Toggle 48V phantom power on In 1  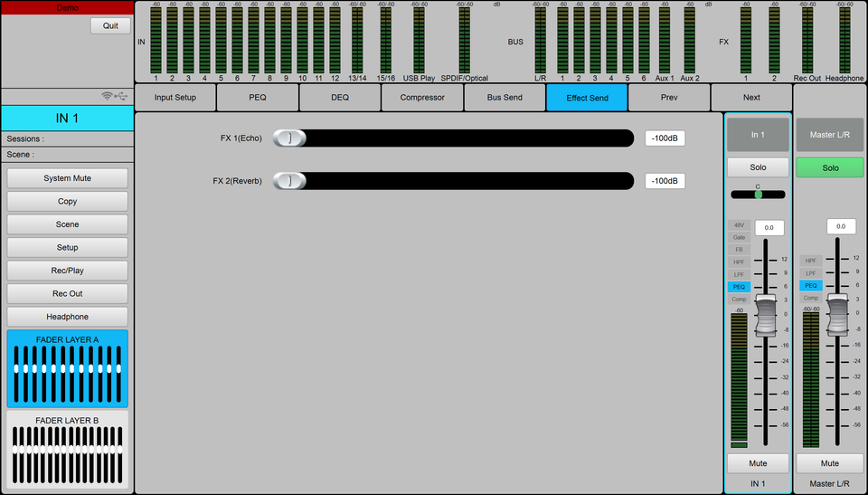coord(739,225)
